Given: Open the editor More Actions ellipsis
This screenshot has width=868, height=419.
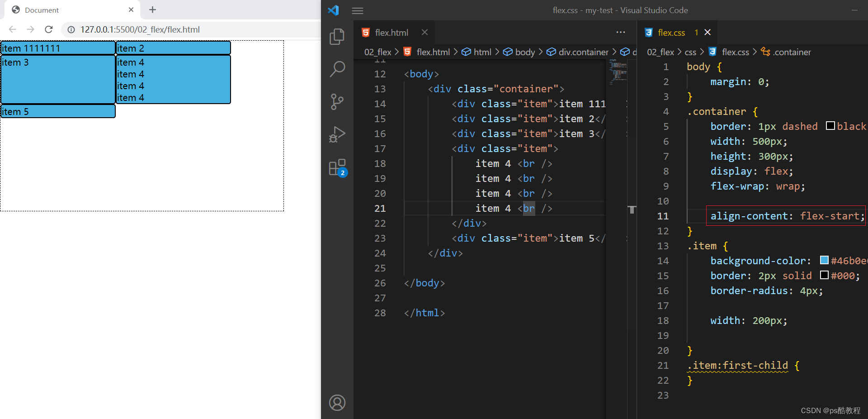Looking at the screenshot, I should 621,32.
